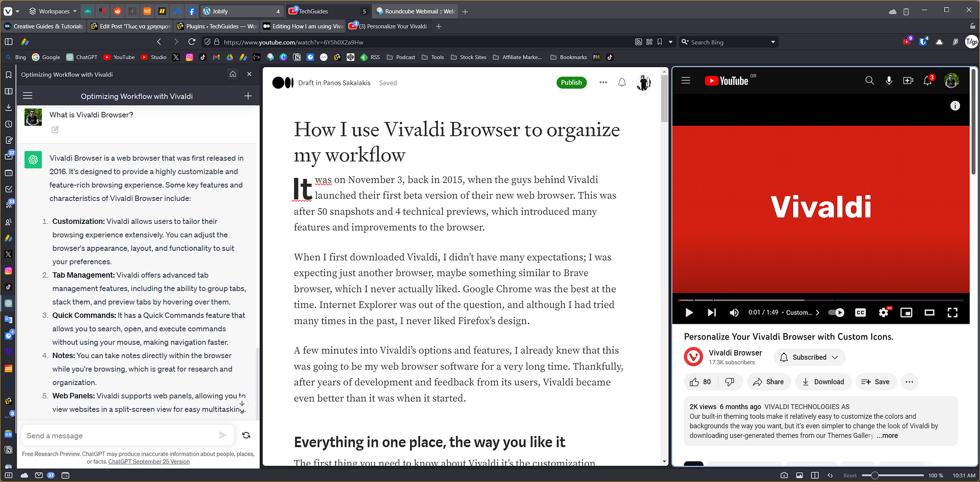Screen dimensions: 980x482
Task: Open the Reading List panel
Action: click(x=8, y=91)
